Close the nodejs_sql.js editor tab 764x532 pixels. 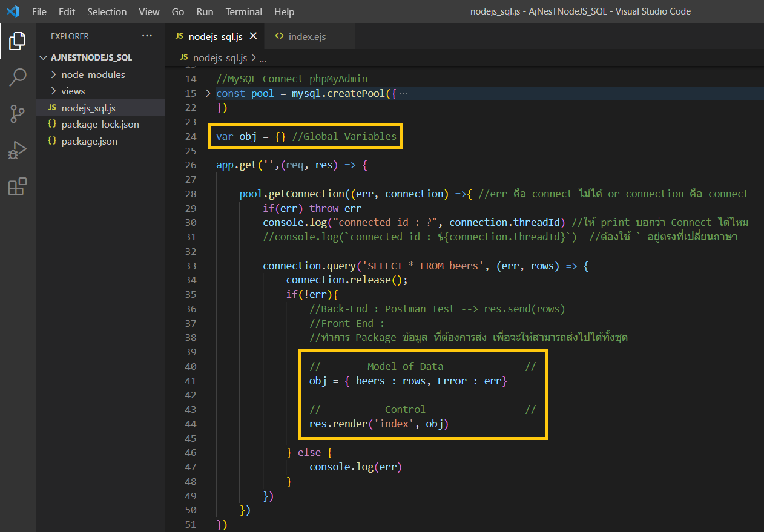(253, 36)
